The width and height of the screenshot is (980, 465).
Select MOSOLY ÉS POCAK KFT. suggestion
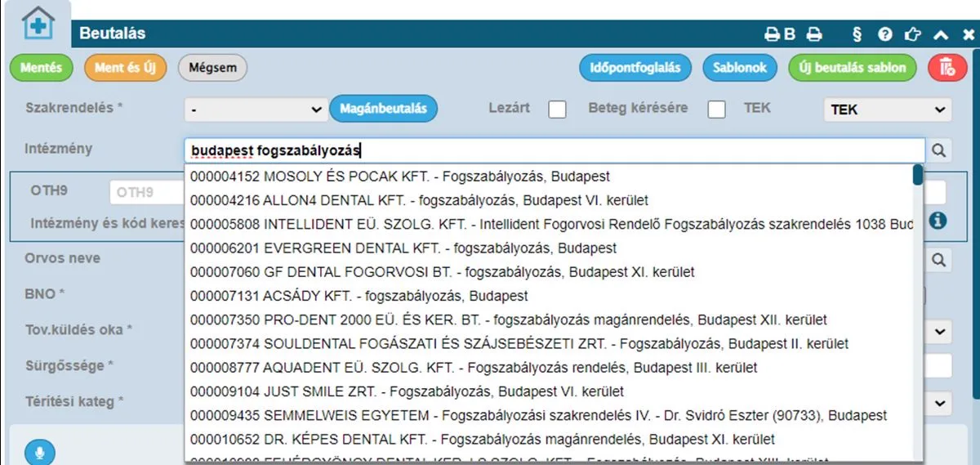tap(548, 177)
